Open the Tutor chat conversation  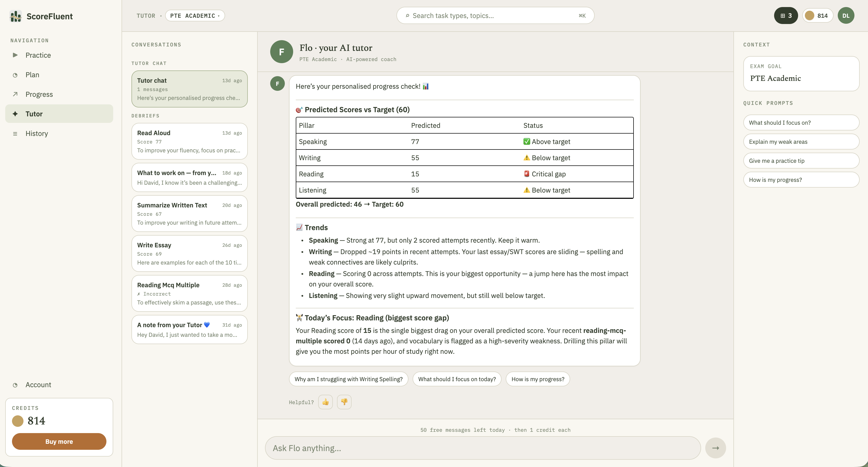tap(189, 89)
